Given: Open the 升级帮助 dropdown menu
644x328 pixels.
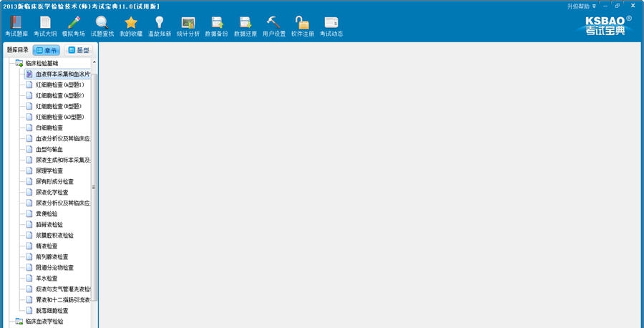Looking at the screenshot, I should [x=581, y=6].
